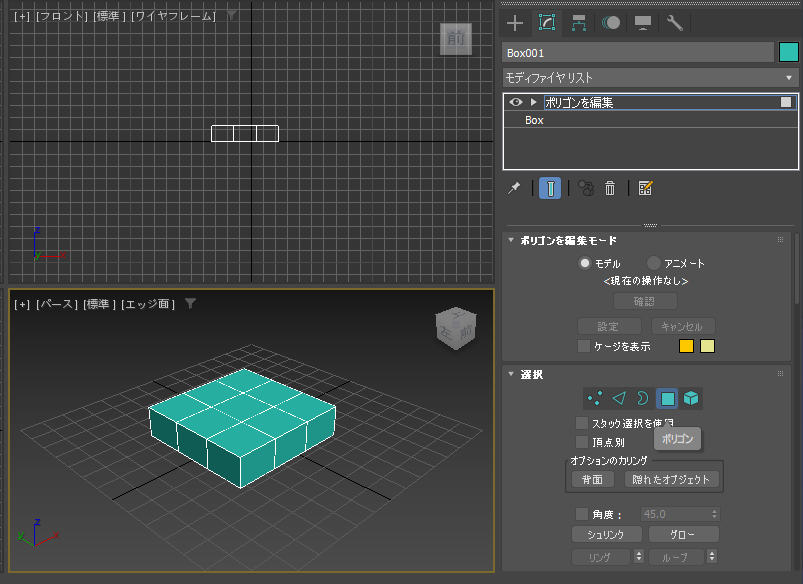Open Configure Modifier Sets icon
Image resolution: width=803 pixels, height=584 pixels.
click(x=645, y=189)
